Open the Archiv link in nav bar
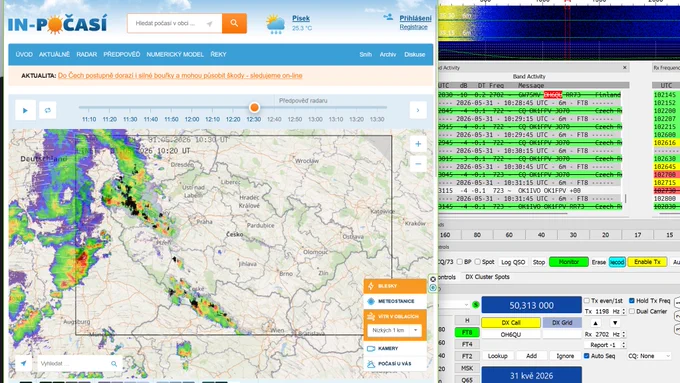The image size is (680, 383). [x=388, y=55]
